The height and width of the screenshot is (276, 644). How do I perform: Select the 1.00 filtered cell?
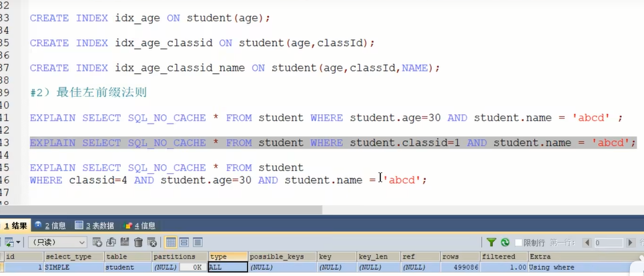point(504,267)
